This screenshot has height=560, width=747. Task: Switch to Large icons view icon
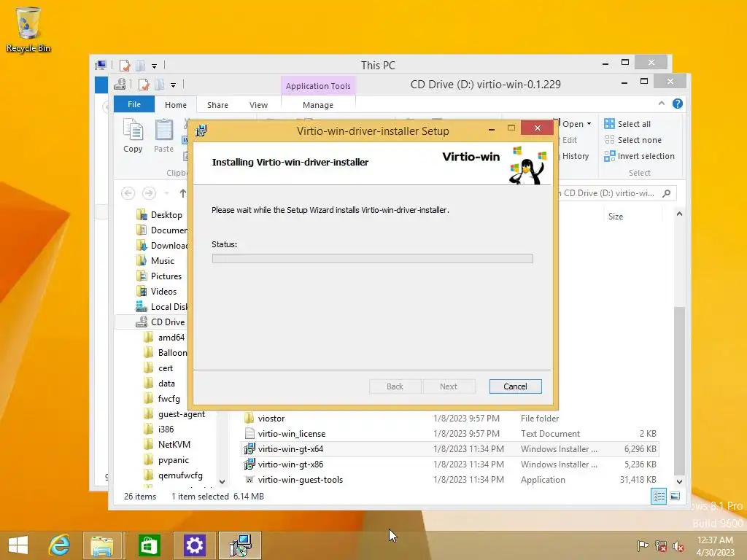point(675,496)
